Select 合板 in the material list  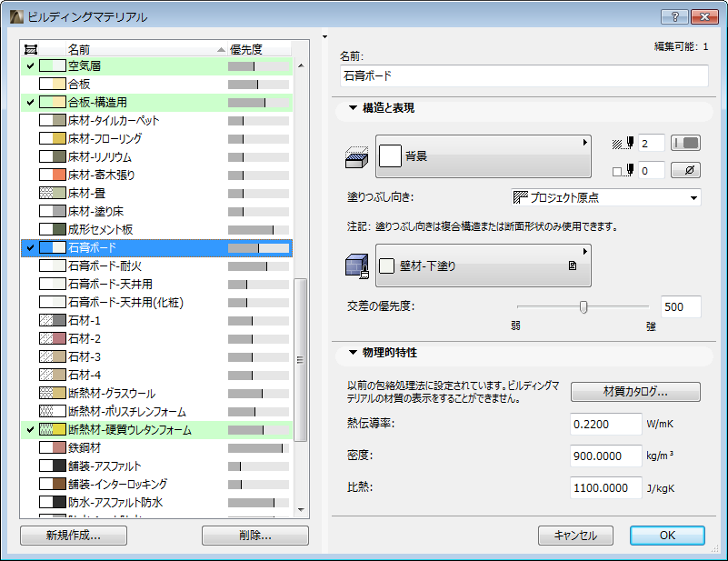(x=157, y=84)
